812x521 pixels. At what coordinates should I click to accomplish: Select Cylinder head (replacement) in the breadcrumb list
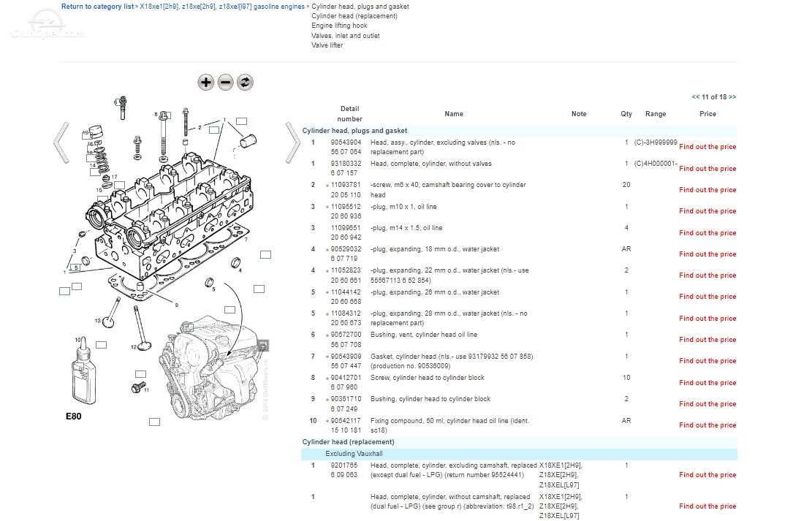[354, 16]
